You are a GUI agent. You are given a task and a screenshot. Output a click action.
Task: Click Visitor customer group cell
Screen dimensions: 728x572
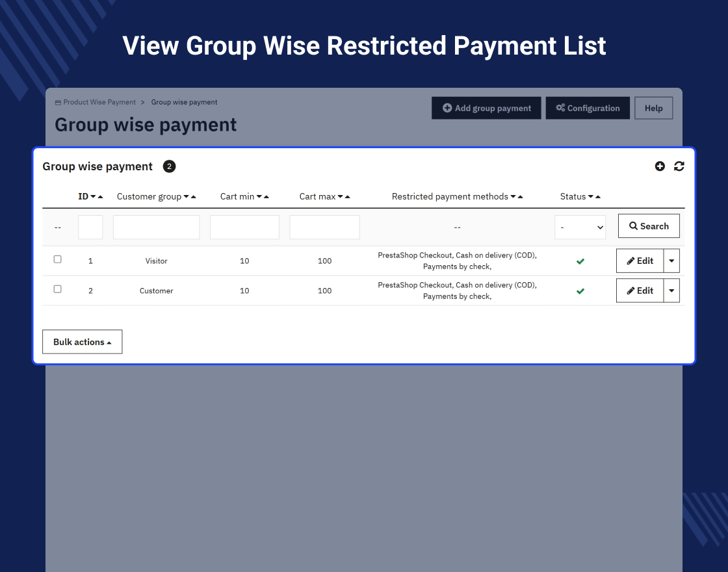point(157,261)
